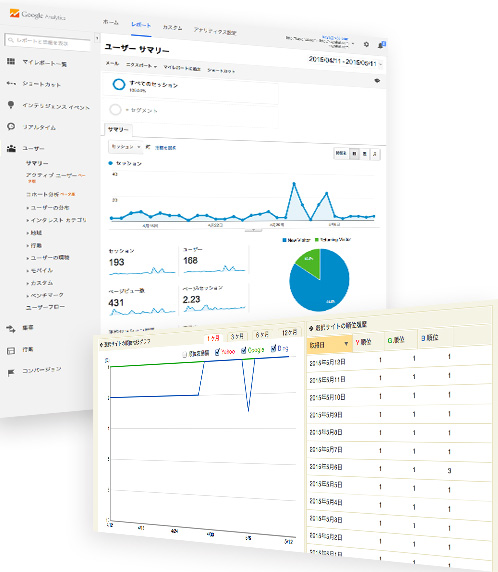498x572 pixels.
Task: Toggle the first unchecked checkbox on rank graph
Action: coord(184,354)
